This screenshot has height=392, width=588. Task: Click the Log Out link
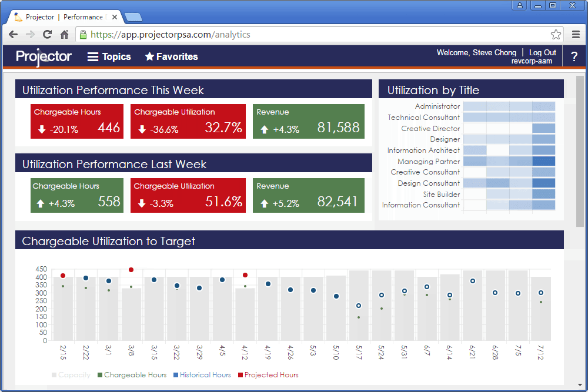point(542,52)
